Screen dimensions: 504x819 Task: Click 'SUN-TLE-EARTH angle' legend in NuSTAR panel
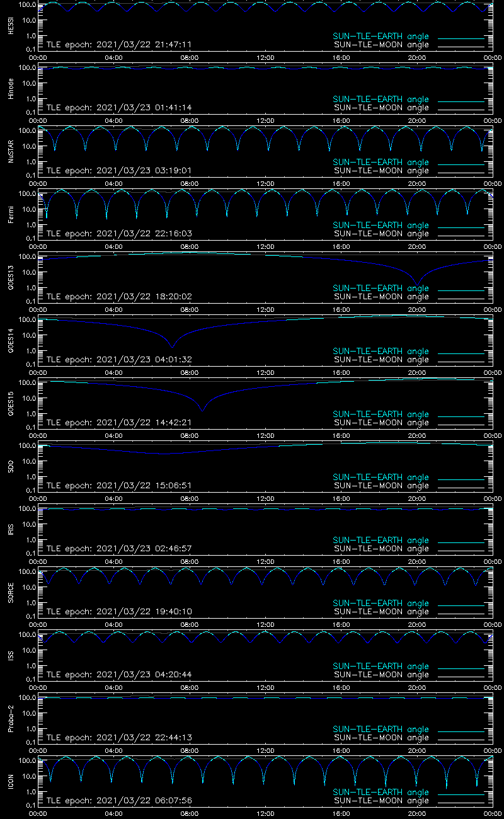[x=381, y=163]
